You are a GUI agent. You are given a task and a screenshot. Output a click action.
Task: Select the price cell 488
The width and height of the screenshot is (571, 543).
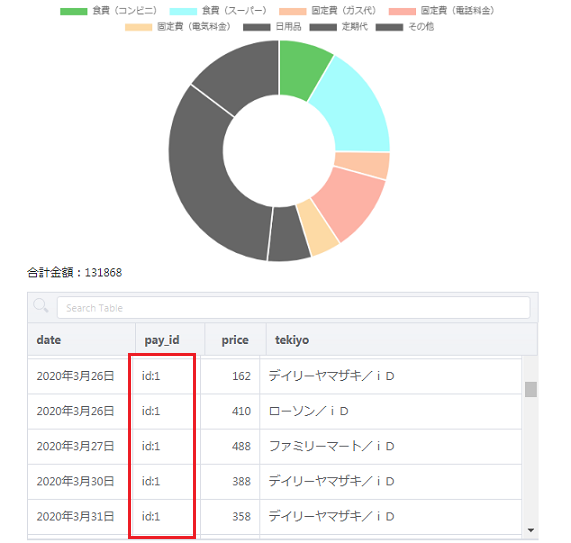[230, 446]
